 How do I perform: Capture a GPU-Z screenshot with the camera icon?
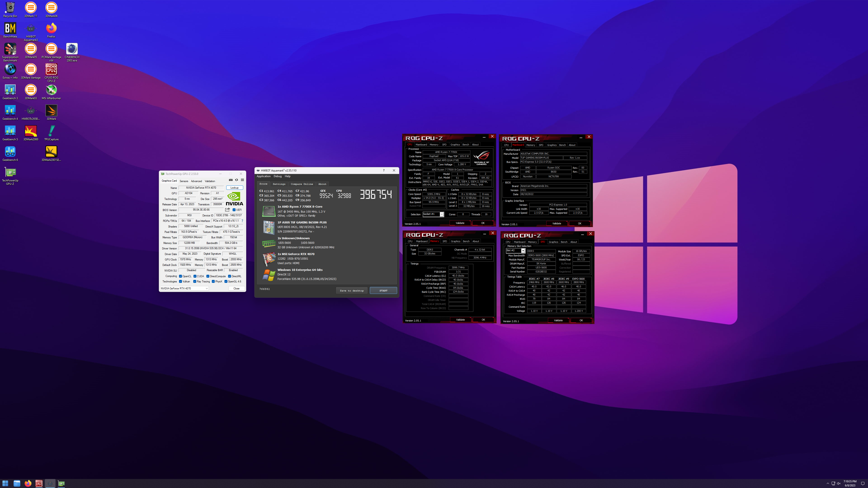point(231,180)
